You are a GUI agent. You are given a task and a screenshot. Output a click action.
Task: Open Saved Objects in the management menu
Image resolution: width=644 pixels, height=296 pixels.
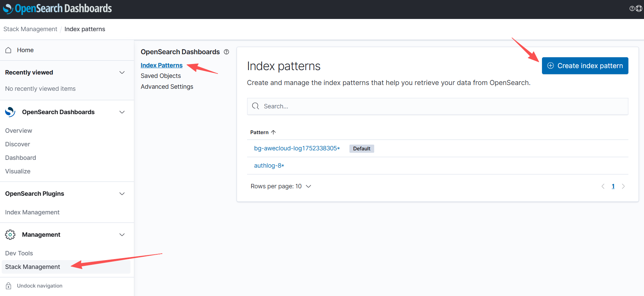tap(161, 76)
